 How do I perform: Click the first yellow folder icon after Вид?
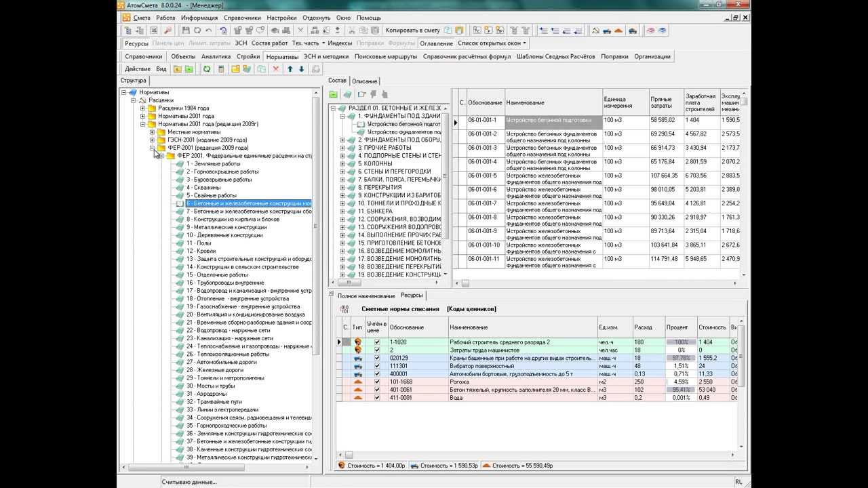[177, 69]
